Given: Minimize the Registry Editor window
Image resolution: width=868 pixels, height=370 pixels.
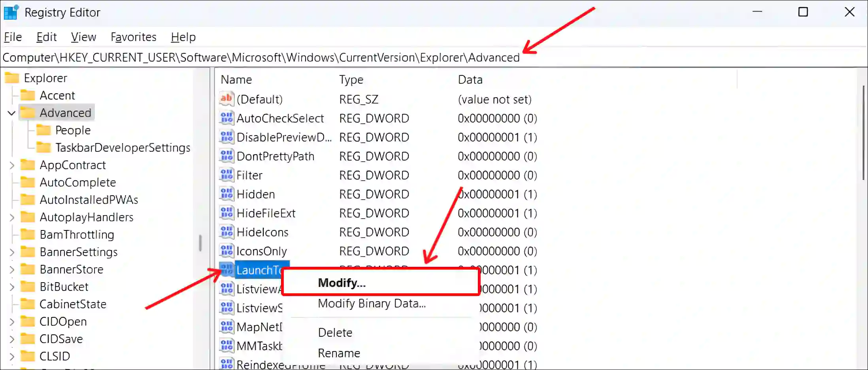Looking at the screenshot, I should pyautogui.click(x=757, y=12).
